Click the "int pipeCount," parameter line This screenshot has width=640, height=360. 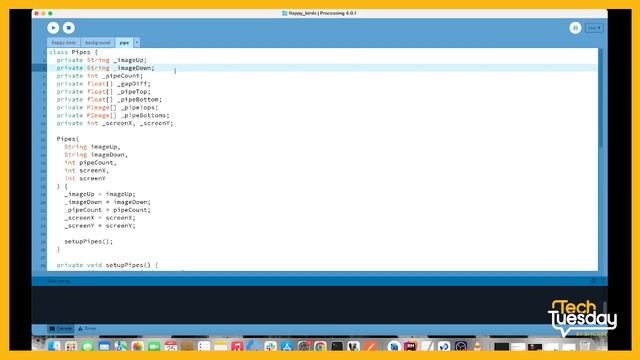tap(90, 163)
